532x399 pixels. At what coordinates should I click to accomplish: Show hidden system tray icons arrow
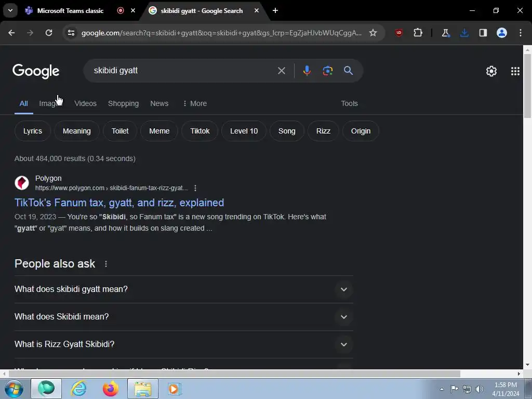point(442,389)
